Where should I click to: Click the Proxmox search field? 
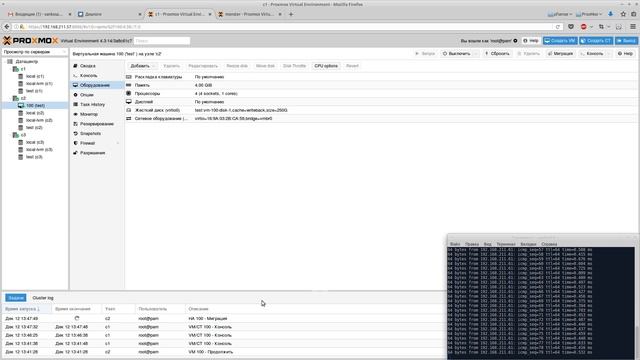click(162, 41)
